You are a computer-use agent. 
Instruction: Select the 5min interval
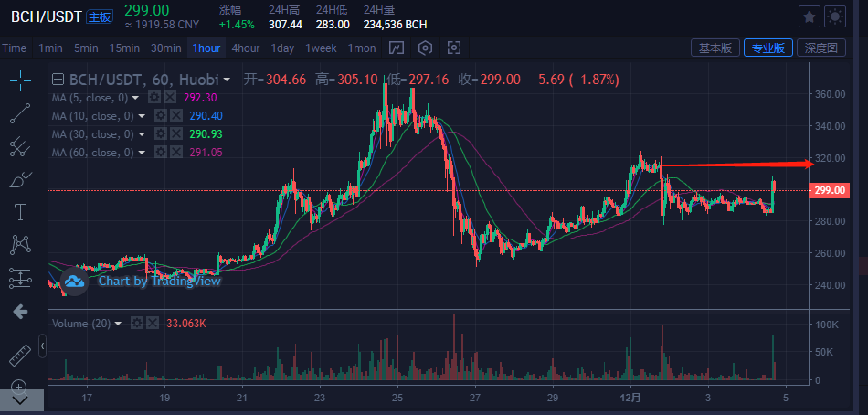pos(86,48)
